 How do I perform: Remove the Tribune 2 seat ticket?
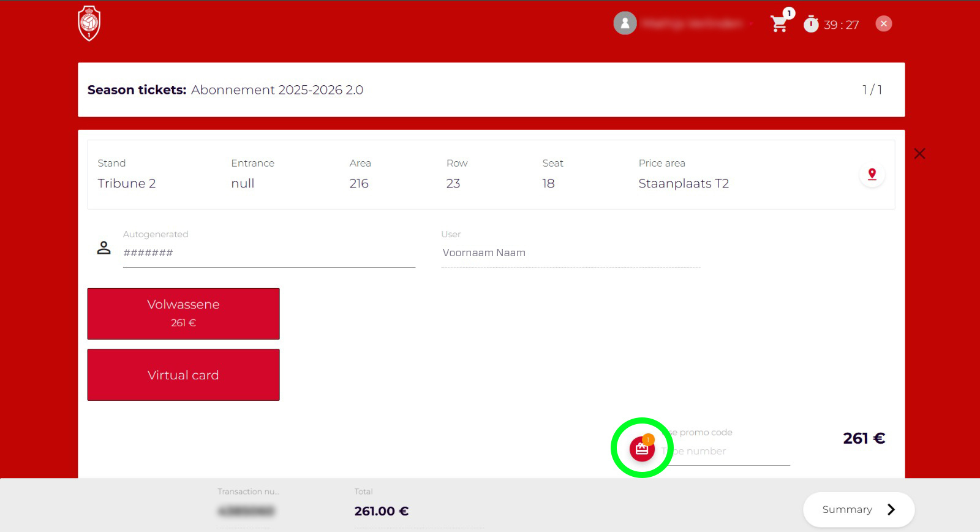[919, 154]
